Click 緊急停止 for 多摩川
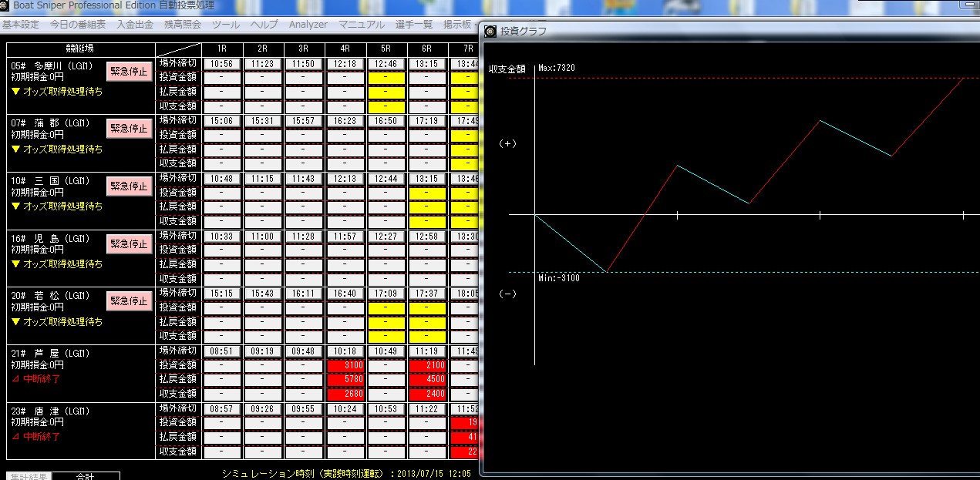This screenshot has height=480, width=980. (x=129, y=72)
